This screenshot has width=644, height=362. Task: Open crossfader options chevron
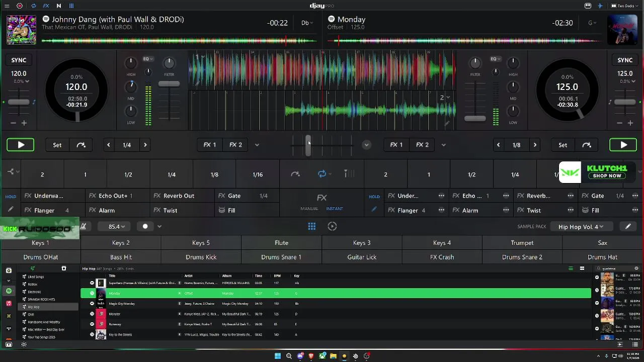[366, 145]
